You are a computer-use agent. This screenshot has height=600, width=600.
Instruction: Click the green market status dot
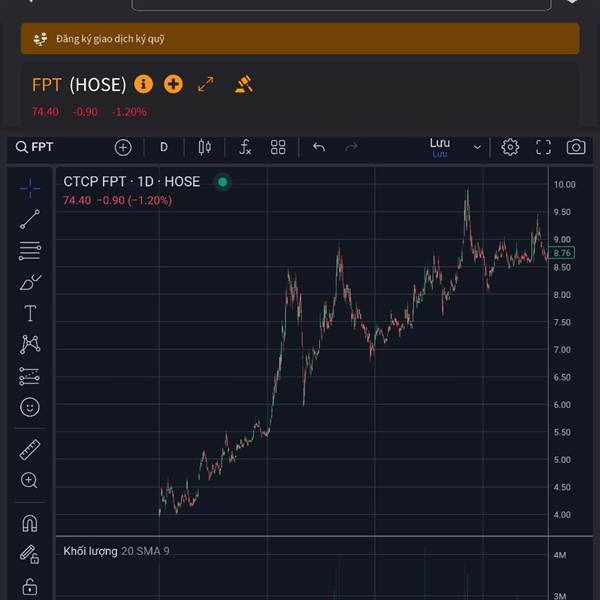[x=223, y=182]
